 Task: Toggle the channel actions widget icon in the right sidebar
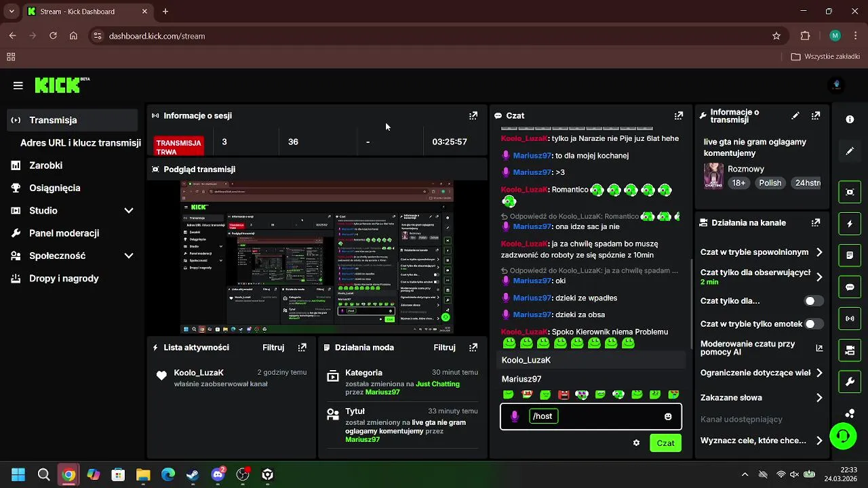[850, 350]
